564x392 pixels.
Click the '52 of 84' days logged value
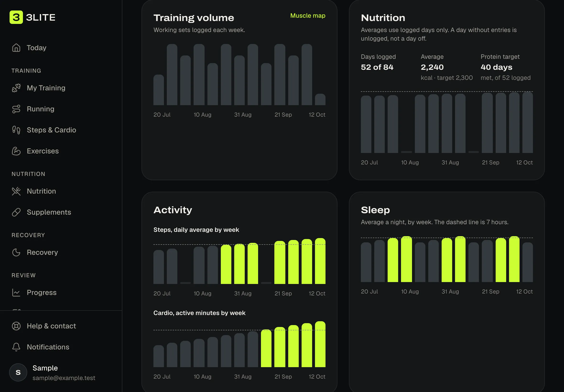coord(377,67)
